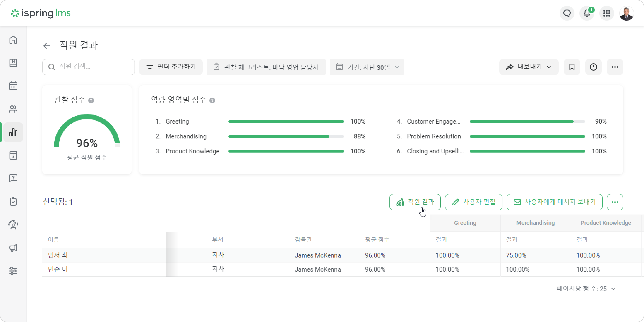Open the chat bubble icon in header
The image size is (644, 322).
pos(567,13)
